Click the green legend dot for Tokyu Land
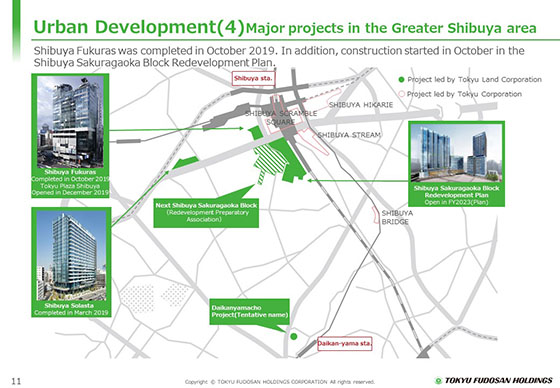This screenshot has height=388, width=560. [401, 79]
